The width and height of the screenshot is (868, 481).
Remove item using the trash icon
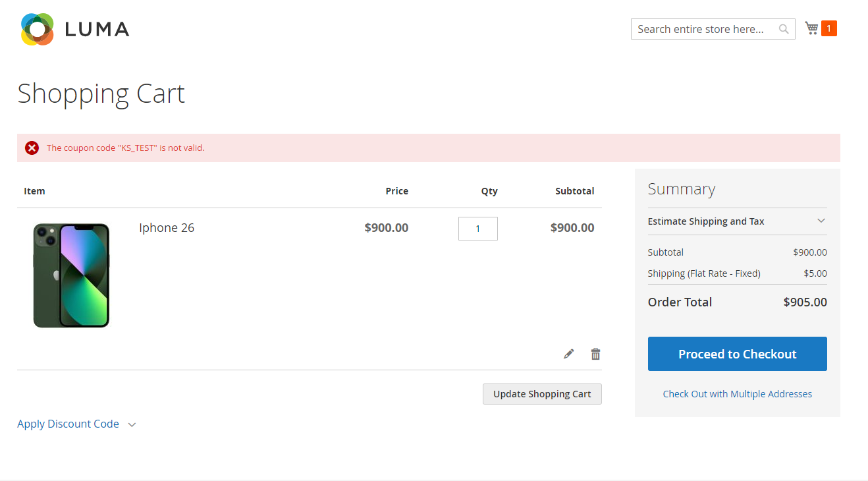(x=595, y=354)
